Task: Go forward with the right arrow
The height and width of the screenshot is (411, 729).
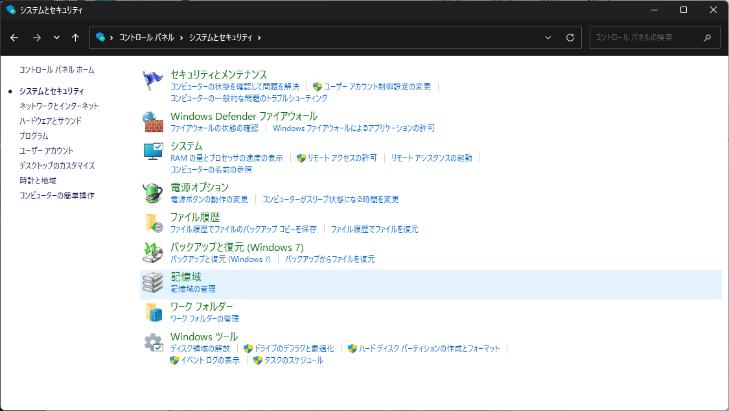Action: pos(37,38)
